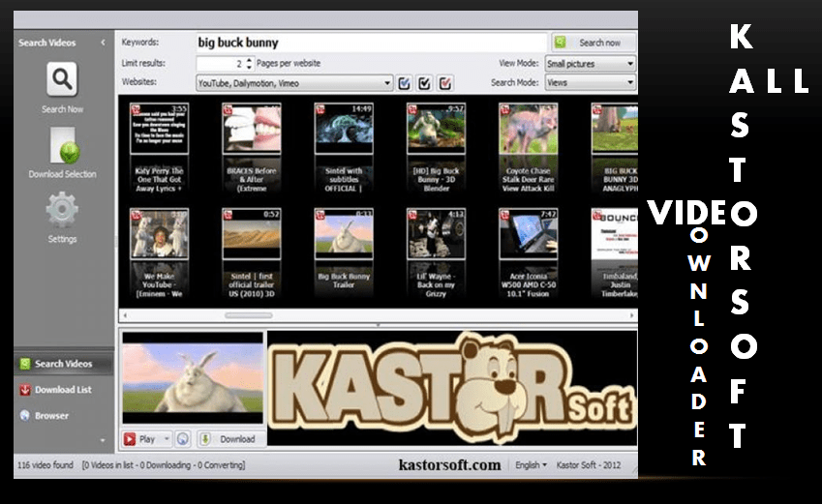This screenshot has height=504, width=822.
Task: Select the We Make YouTube video thumbnail
Action: (x=159, y=234)
